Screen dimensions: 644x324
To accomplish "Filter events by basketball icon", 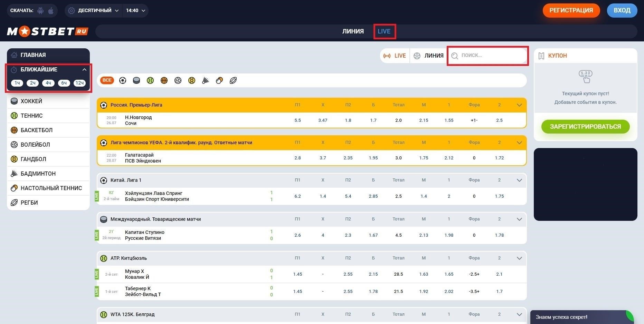I will point(164,80).
